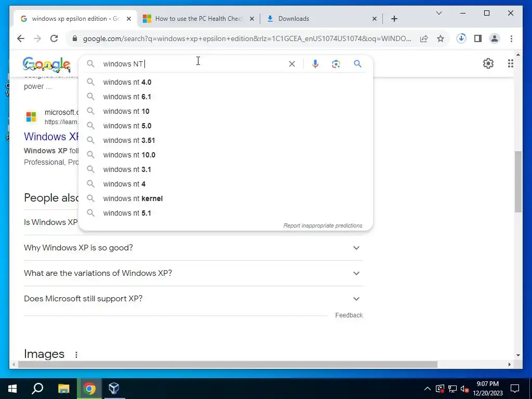Choose suggestion 'windows nt 4'

pos(225,184)
